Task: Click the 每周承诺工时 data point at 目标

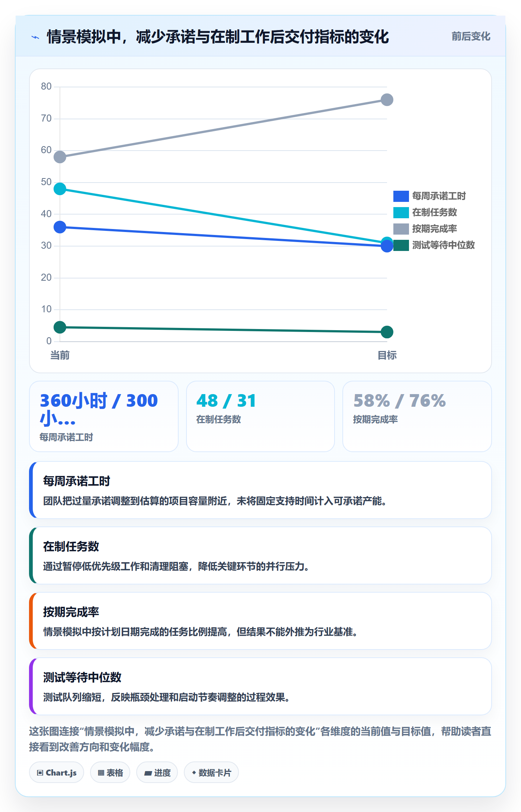Action: tap(387, 246)
